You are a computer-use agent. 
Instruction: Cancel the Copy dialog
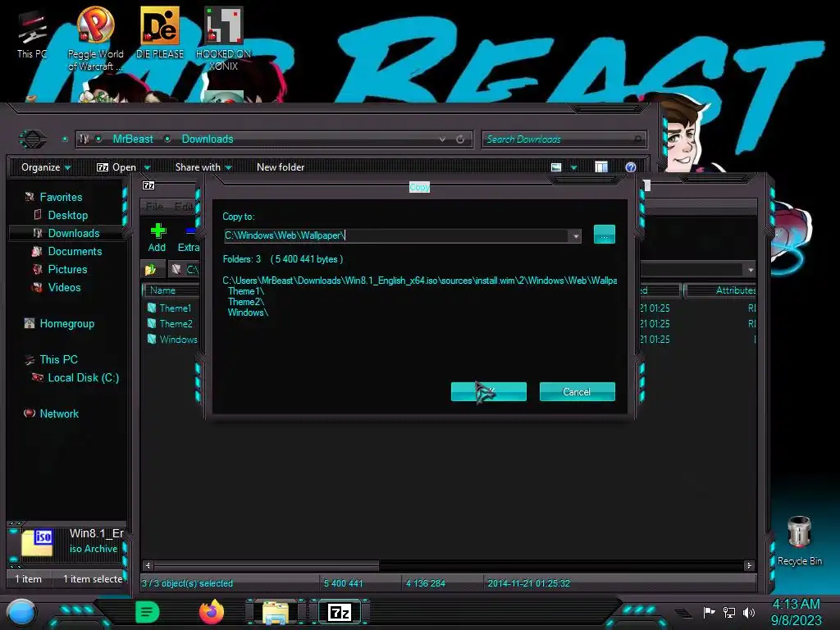(577, 391)
